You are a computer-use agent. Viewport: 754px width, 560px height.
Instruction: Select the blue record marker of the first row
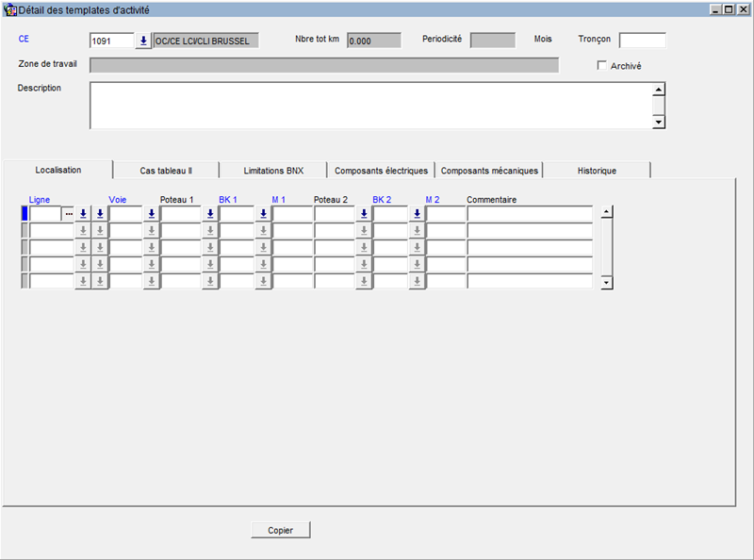(x=25, y=214)
